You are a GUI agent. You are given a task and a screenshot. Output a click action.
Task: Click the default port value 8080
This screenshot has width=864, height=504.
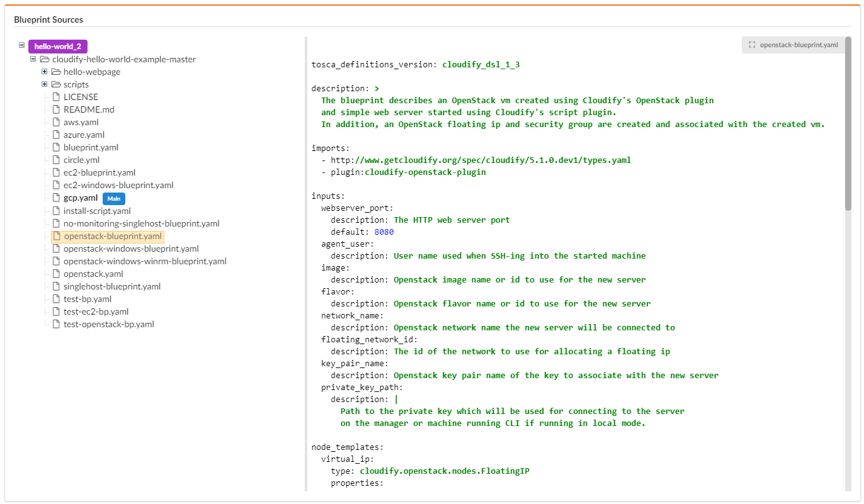(x=384, y=232)
